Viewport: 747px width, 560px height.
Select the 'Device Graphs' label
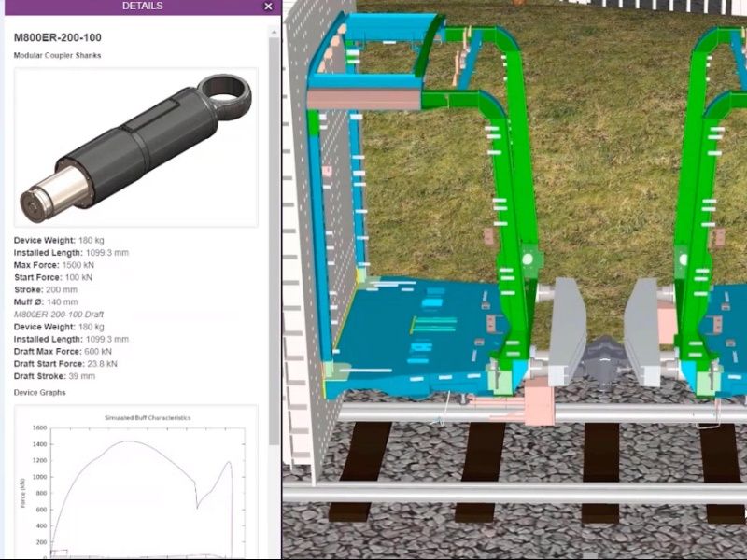39,392
